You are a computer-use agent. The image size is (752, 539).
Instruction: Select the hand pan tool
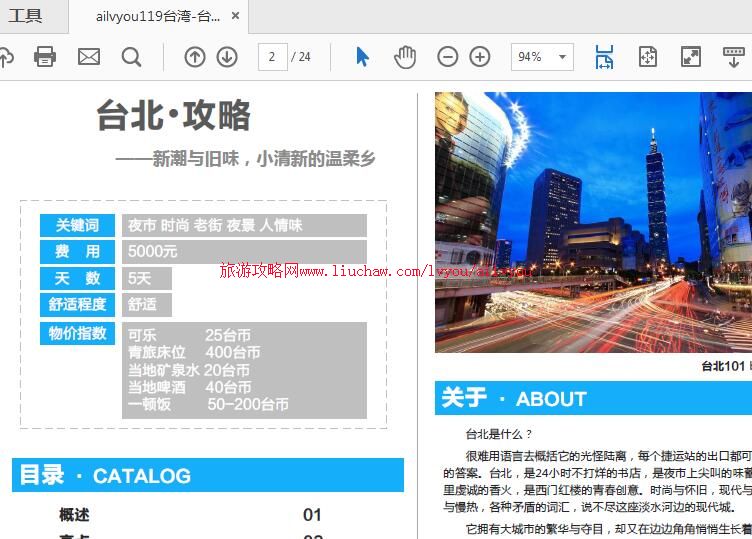405,57
